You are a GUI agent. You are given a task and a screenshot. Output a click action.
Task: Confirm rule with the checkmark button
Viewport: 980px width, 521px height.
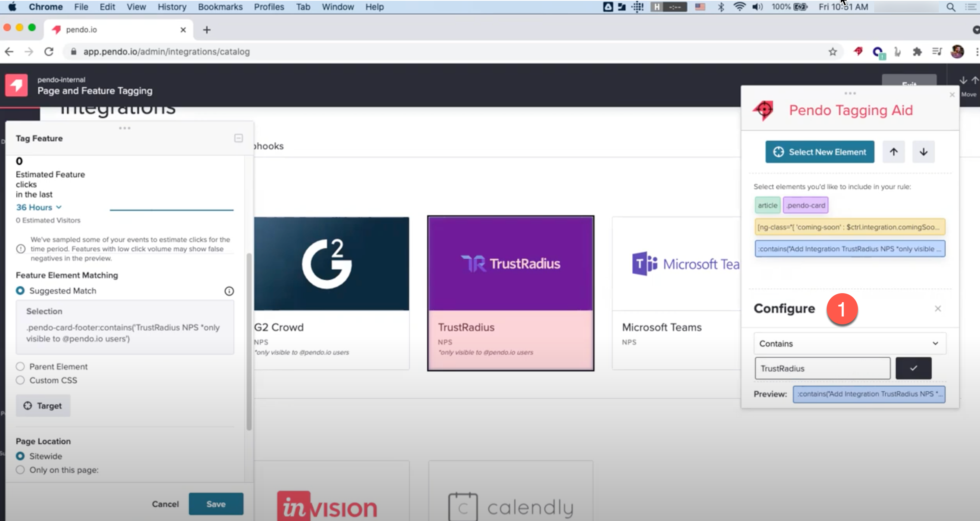tap(913, 368)
